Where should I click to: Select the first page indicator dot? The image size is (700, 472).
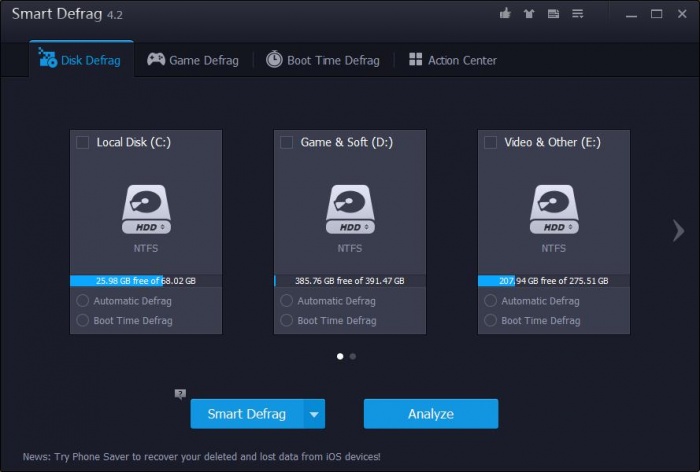pos(340,356)
